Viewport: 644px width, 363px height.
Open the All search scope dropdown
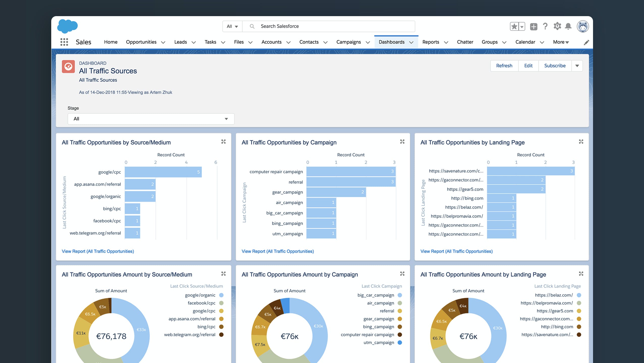click(x=232, y=26)
